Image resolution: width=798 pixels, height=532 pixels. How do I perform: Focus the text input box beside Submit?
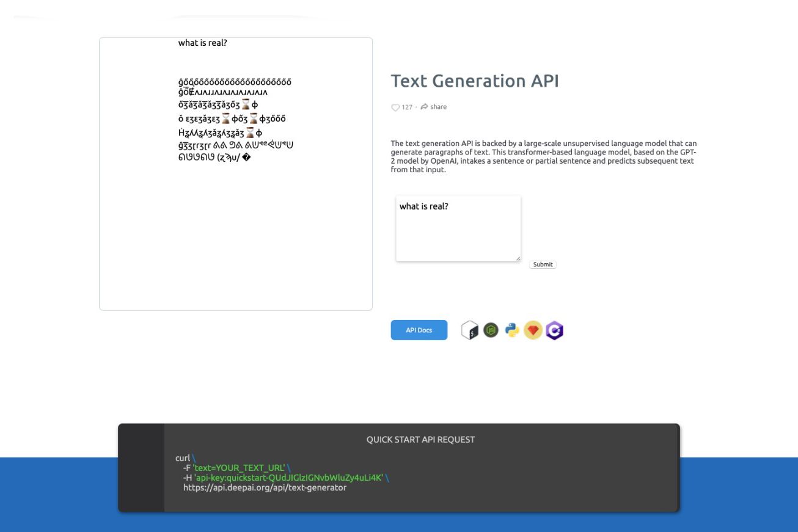pyautogui.click(x=458, y=228)
